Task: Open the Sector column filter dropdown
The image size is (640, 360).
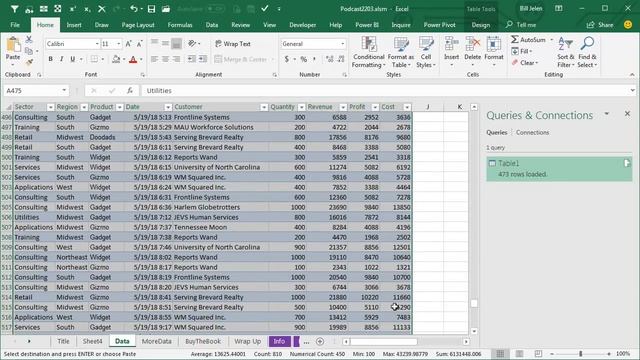Action: 51,107
